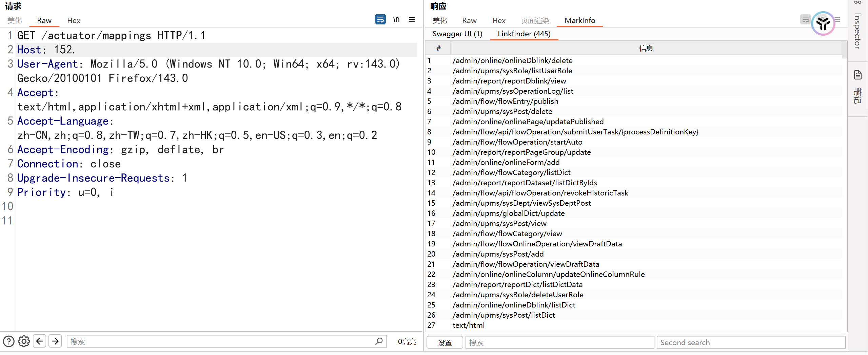Toggle the \n non-printable characters display in request
This screenshot has width=868, height=355.
[x=396, y=20]
